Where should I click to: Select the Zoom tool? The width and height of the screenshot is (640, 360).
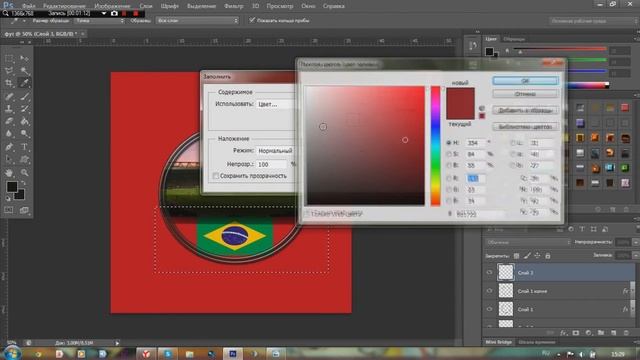24,173
